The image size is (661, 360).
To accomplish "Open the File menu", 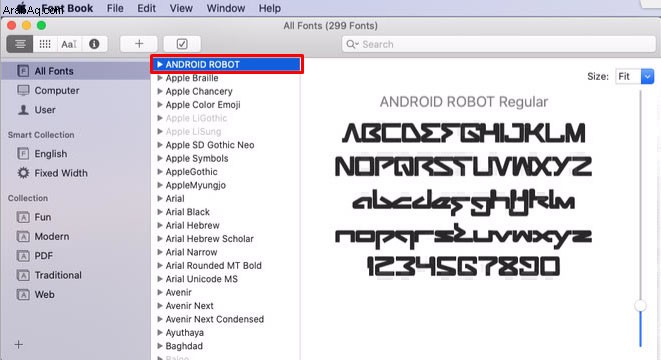I will click(115, 8).
